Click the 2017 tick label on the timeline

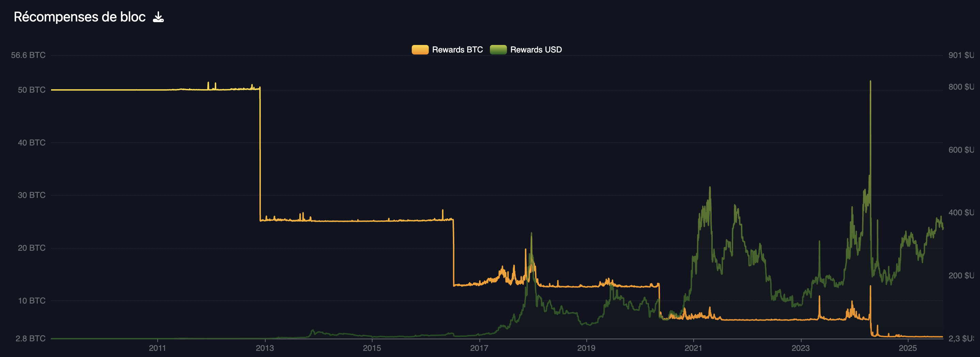coord(479,348)
